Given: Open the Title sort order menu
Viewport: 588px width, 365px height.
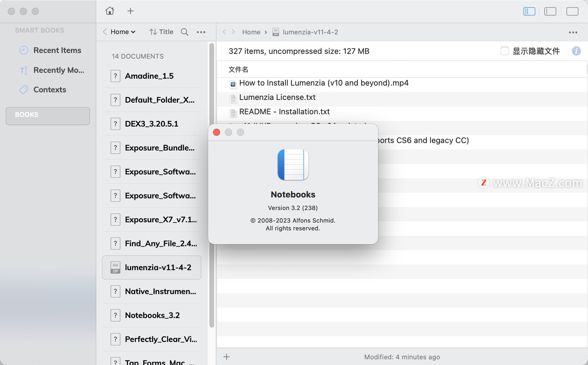Looking at the screenshot, I should click(161, 32).
